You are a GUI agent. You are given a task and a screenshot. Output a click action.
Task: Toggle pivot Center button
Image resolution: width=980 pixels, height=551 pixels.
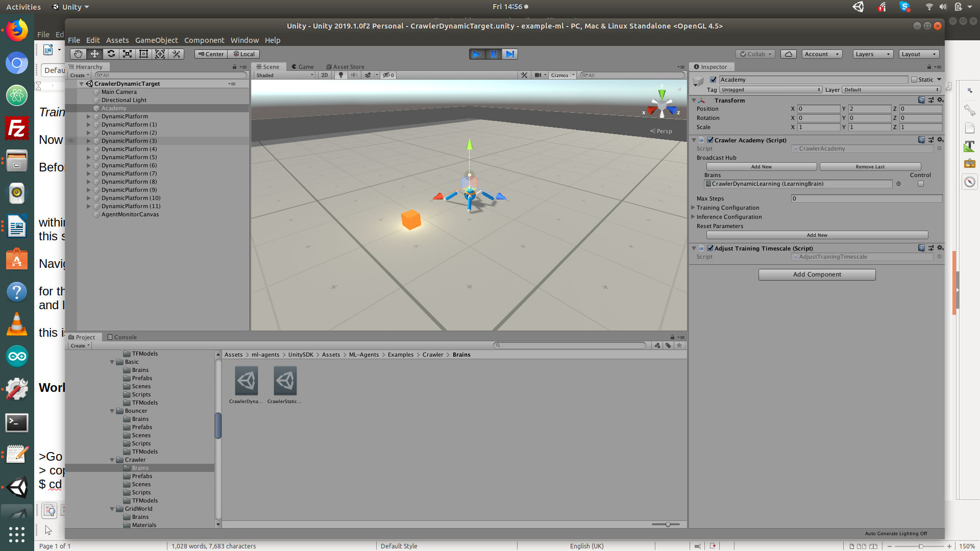(x=211, y=54)
